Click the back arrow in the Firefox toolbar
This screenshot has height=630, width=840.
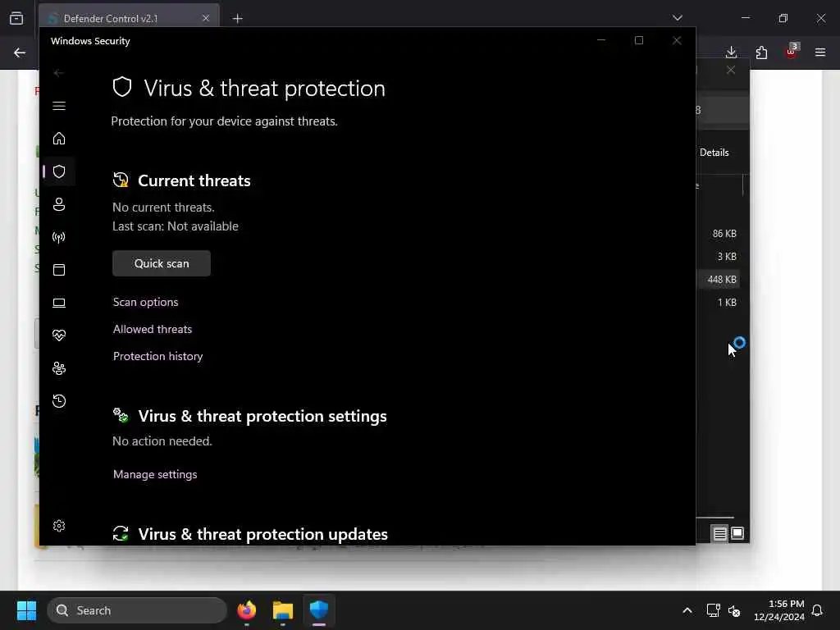(x=20, y=52)
